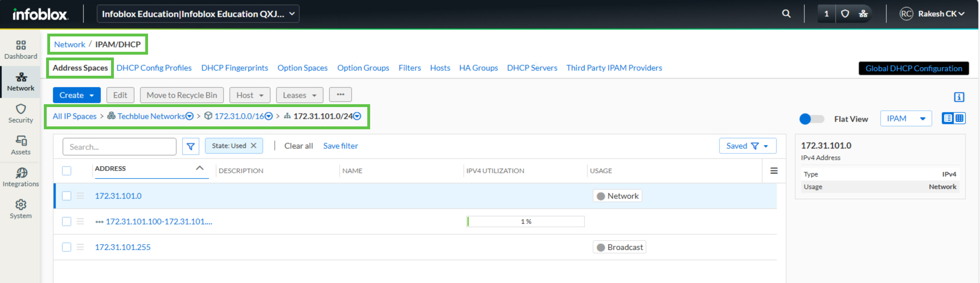Click the notification count 1 badge

(x=826, y=14)
